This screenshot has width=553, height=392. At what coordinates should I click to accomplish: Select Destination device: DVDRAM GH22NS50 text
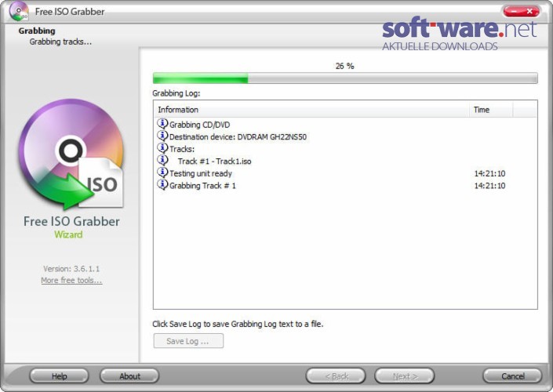click(238, 136)
